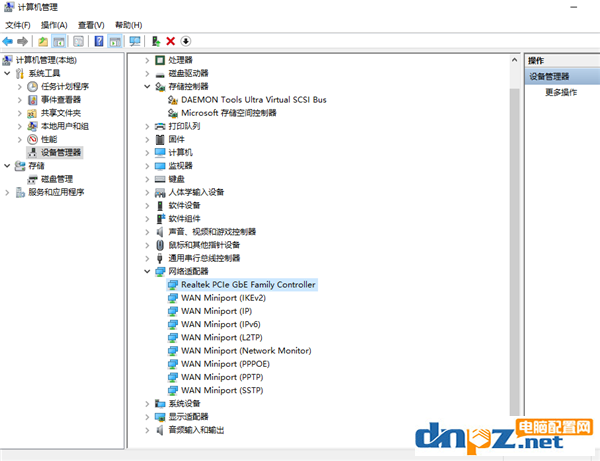Select 设备管理器 in left tree
Viewport: 600px width, 461px height.
pyautogui.click(x=61, y=153)
